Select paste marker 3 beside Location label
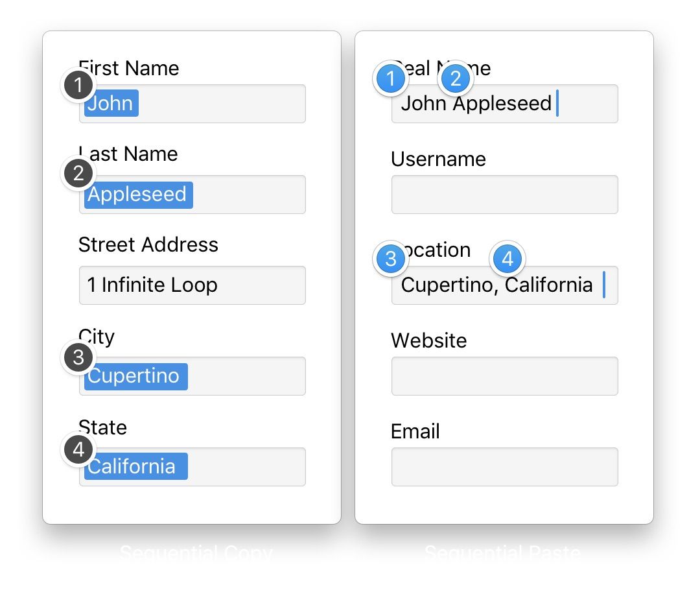Viewport: 700px width, 594px height. [x=391, y=259]
